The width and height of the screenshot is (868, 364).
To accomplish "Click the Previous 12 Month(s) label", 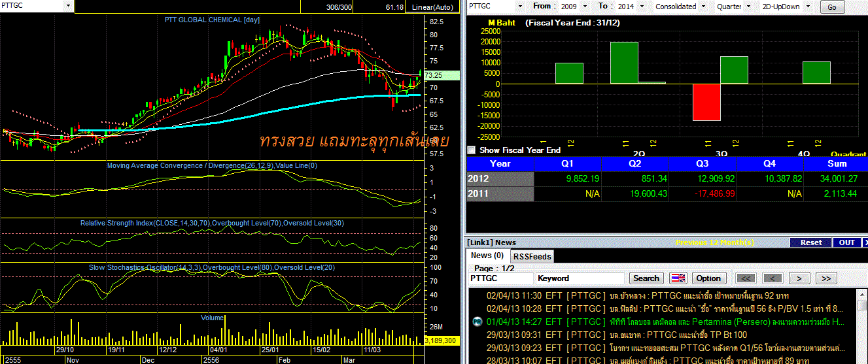I will tap(715, 242).
